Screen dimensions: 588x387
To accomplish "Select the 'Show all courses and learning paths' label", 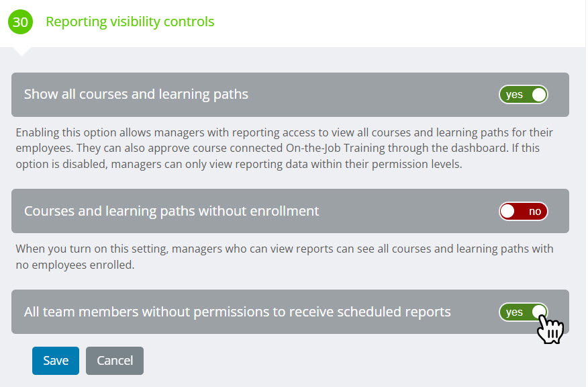I will click(136, 94).
